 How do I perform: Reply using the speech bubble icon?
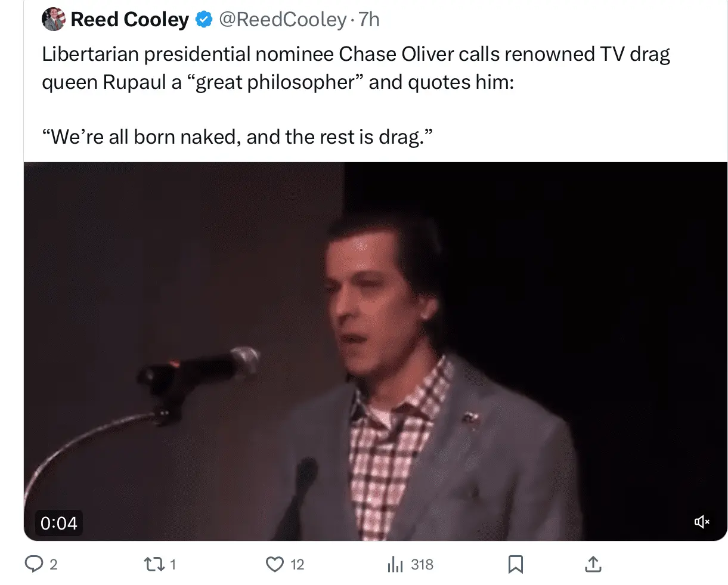coord(33,564)
